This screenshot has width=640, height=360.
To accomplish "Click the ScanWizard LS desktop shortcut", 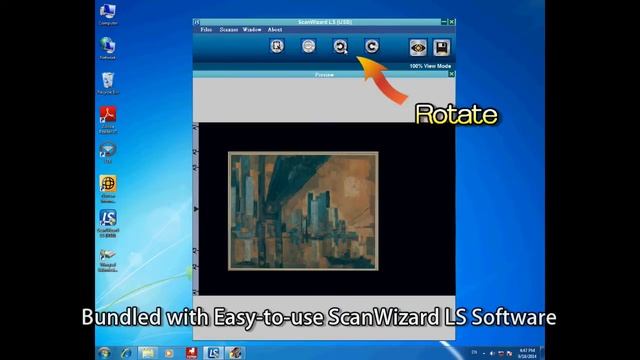I will coord(108,223).
